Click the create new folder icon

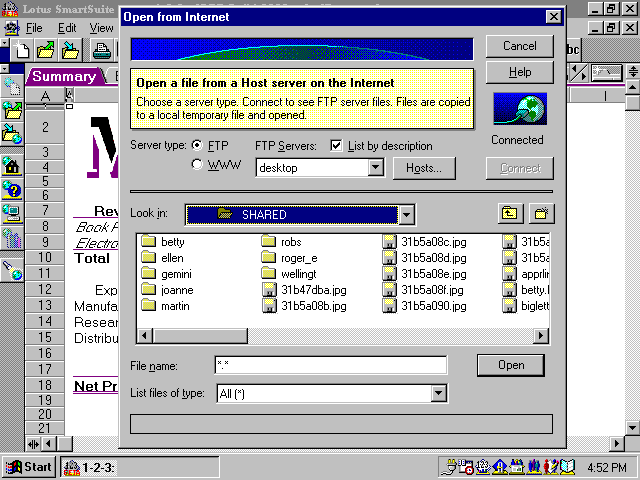point(541,213)
